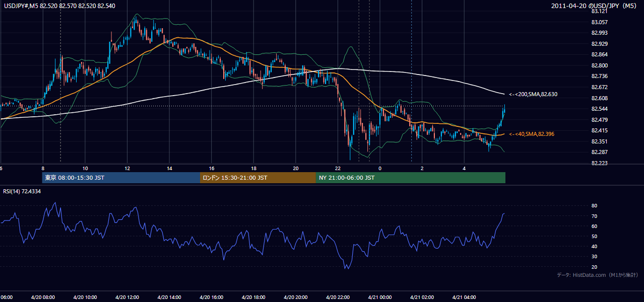Screen dimensions: 644x302
Task: Click hour tick 22 under price chart
Action: [338, 168]
